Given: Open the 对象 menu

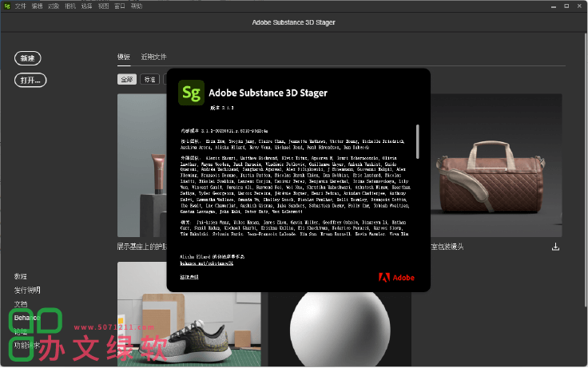Looking at the screenshot, I should [54, 6].
